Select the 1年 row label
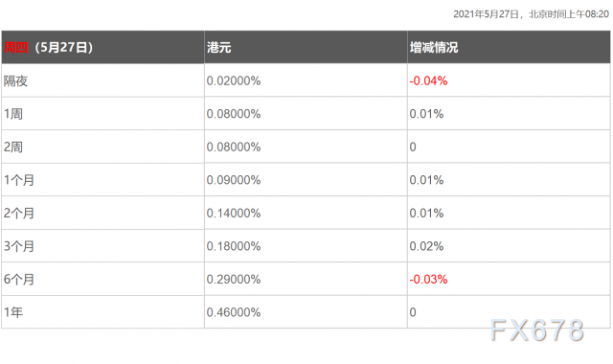Image resolution: width=613 pixels, height=364 pixels. pyautogui.click(x=13, y=312)
